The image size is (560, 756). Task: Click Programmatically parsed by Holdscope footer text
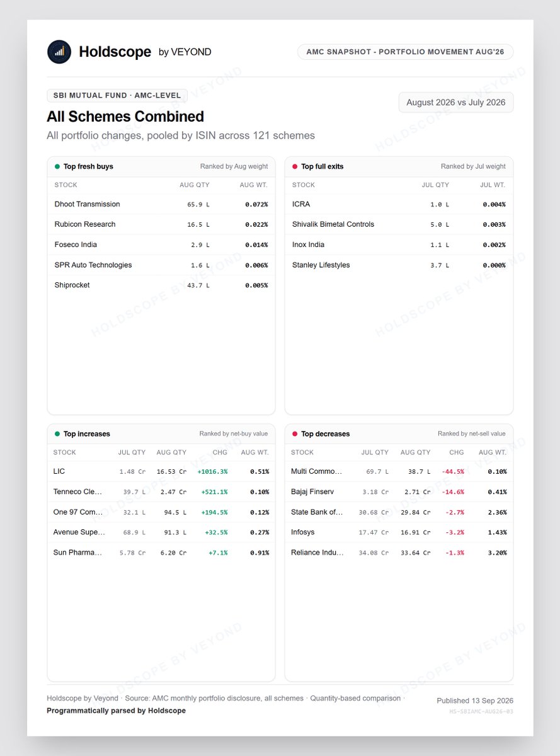[x=116, y=711]
